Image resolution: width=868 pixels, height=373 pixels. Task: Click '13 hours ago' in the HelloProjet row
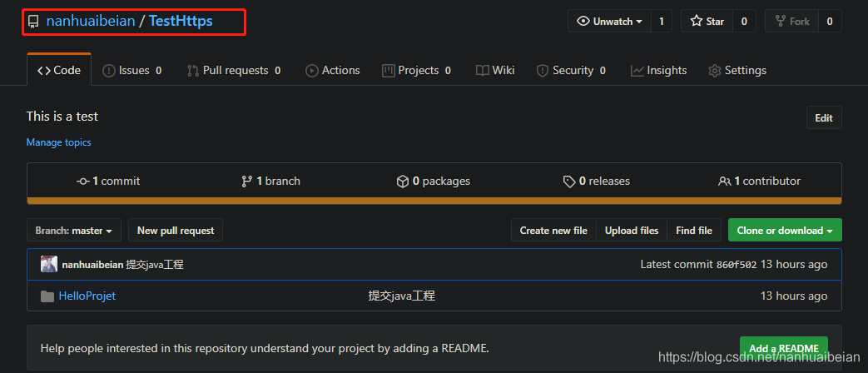coord(794,296)
